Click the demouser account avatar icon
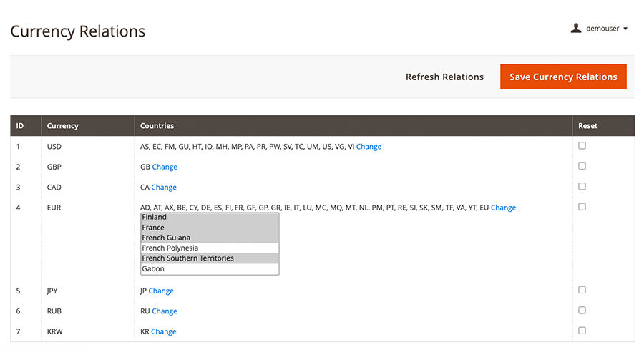This screenshot has height=350, width=644. click(575, 29)
